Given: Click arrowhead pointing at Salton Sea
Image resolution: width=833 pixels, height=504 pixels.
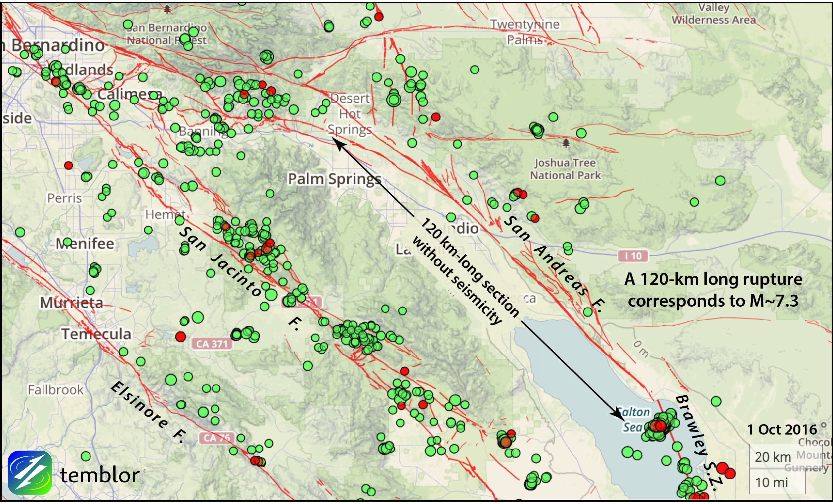Looking at the screenshot, I should pyautogui.click(x=617, y=414).
